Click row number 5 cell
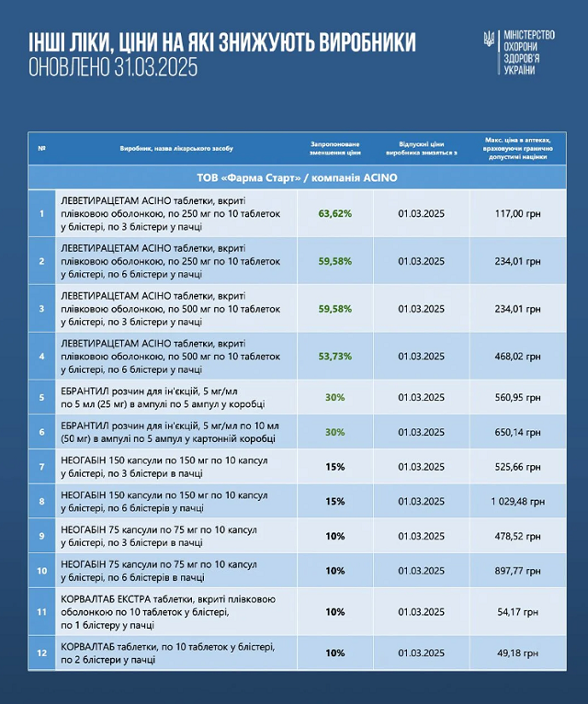This screenshot has width=588, height=704. [41, 397]
